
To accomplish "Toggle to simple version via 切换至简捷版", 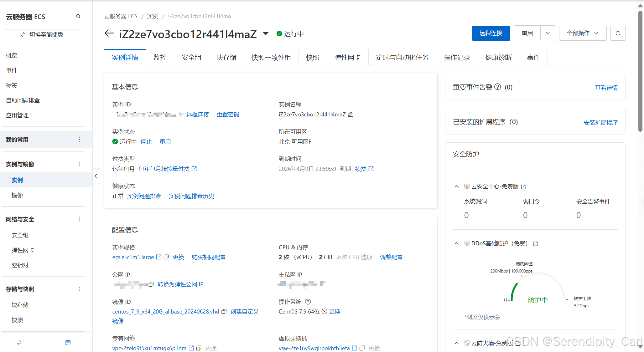I will click(44, 34).
